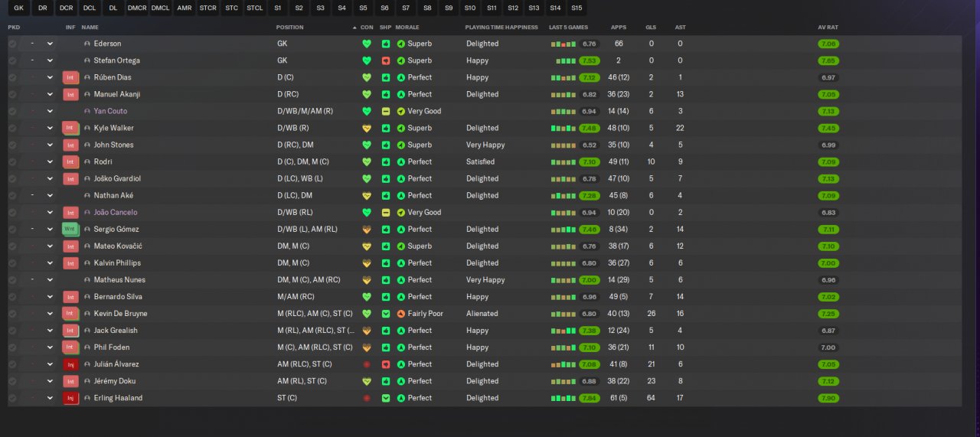980x437 pixels.
Task: Click Kyle Walker's last 5 games form bars
Action: coord(563,128)
